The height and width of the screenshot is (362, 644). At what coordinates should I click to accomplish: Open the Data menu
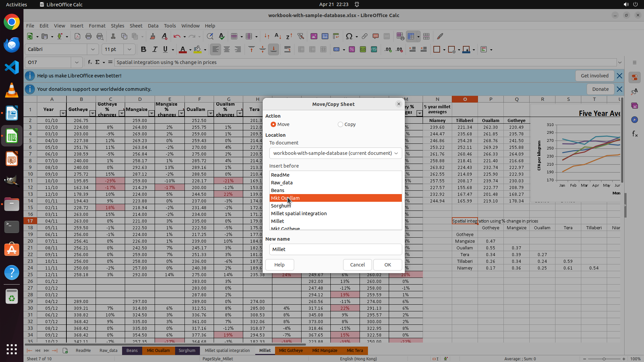153,26
